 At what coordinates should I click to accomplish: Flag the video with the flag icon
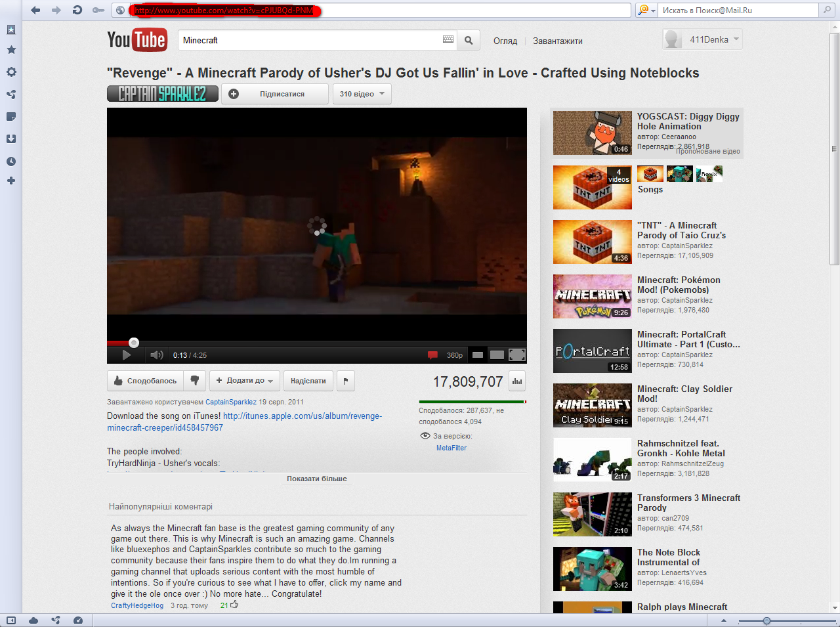point(346,381)
